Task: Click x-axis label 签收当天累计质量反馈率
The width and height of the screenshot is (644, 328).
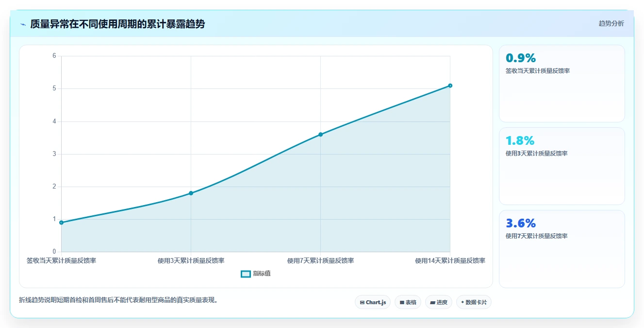Action: (x=62, y=260)
